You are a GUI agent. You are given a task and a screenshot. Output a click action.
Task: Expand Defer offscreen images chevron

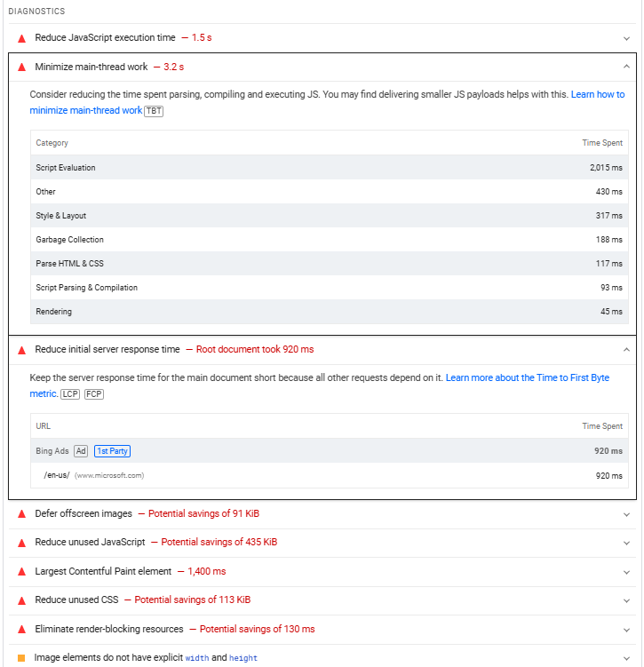coord(626,515)
